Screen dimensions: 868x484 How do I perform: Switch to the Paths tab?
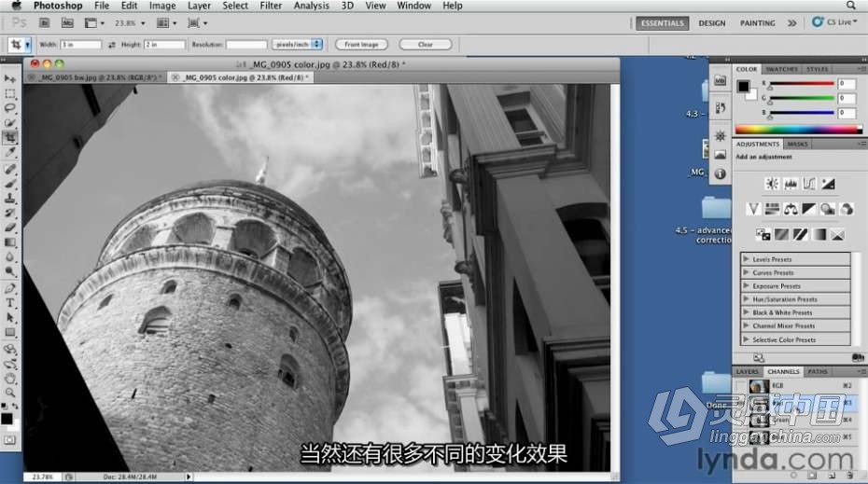[x=817, y=371]
